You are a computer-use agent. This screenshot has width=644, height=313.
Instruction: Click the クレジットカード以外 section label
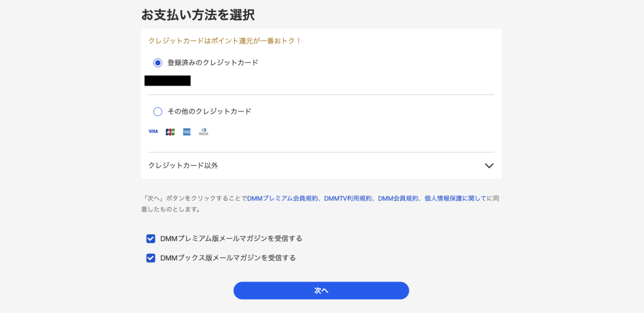pyautogui.click(x=183, y=166)
